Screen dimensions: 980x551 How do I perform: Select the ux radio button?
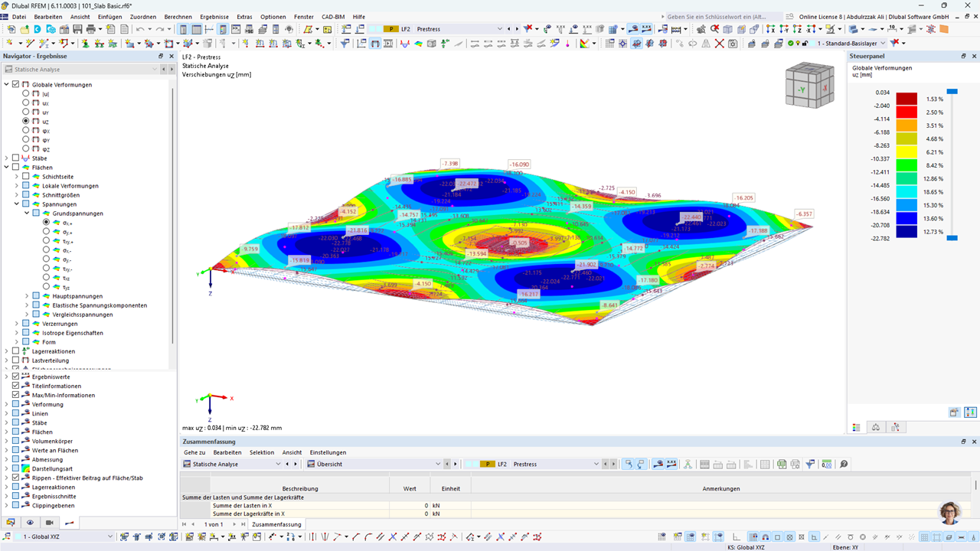coord(26,103)
